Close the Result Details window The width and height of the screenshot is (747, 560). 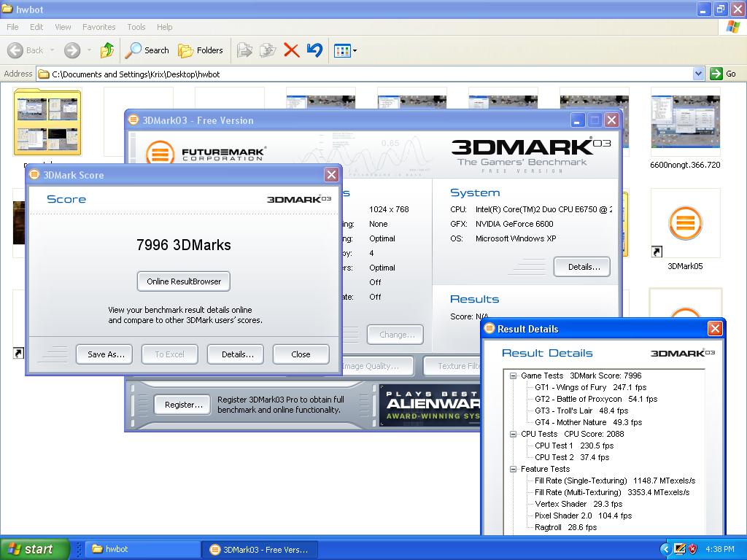(715, 329)
